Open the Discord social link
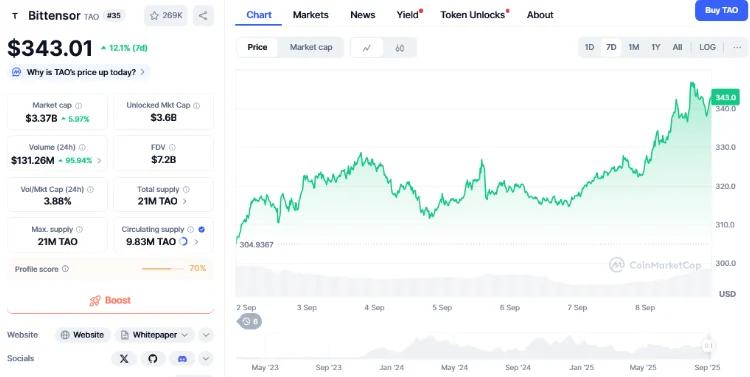 (182, 359)
